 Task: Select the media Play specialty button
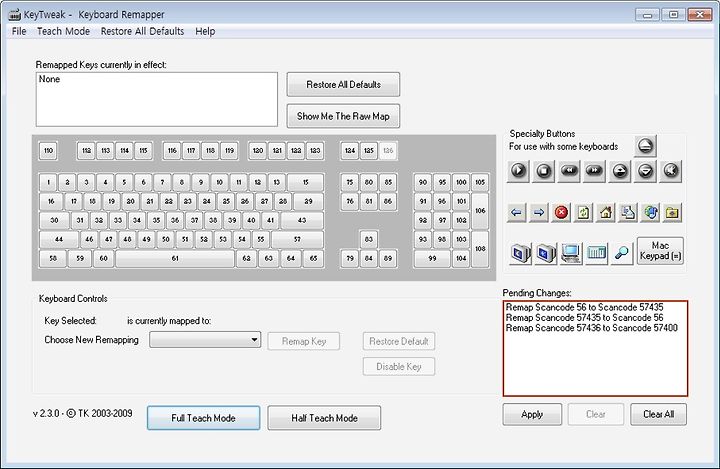point(518,171)
